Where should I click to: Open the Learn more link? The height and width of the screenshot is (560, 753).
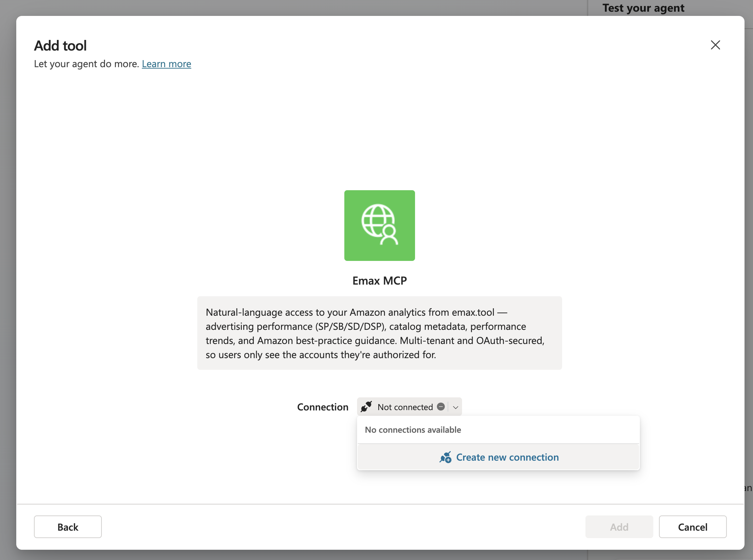tap(167, 64)
